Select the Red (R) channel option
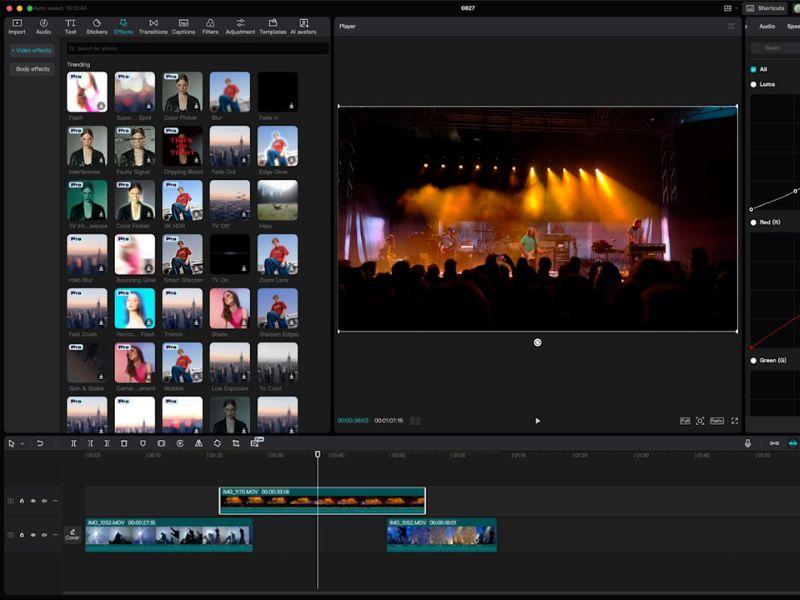The width and height of the screenshot is (800, 600). pos(753,222)
